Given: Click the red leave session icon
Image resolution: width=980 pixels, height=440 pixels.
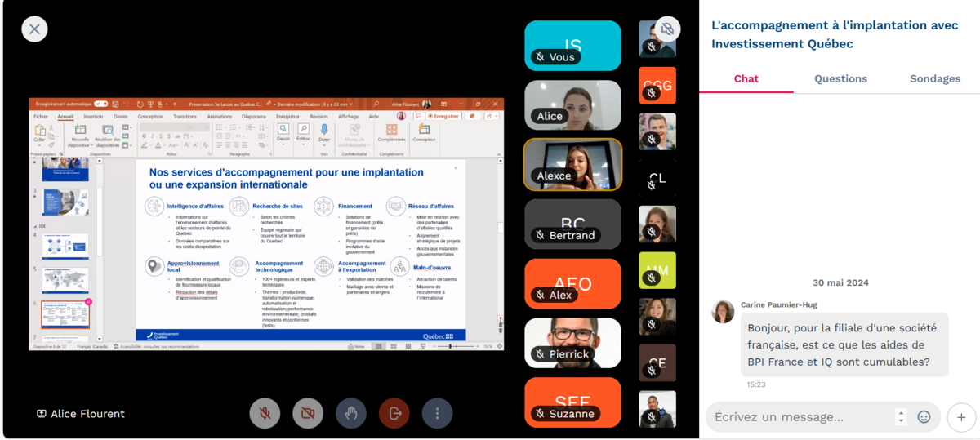Looking at the screenshot, I should (394, 413).
